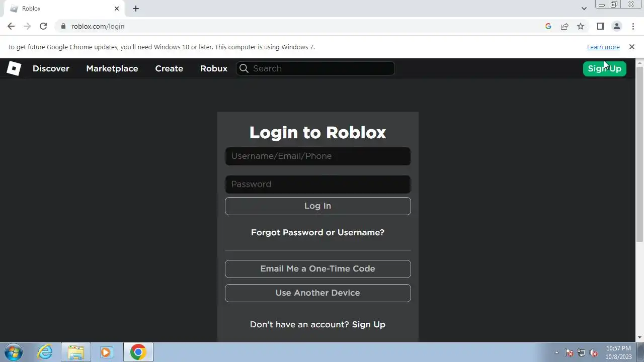Click the Action Center flag icon
The width and height of the screenshot is (644, 362).
569,352
